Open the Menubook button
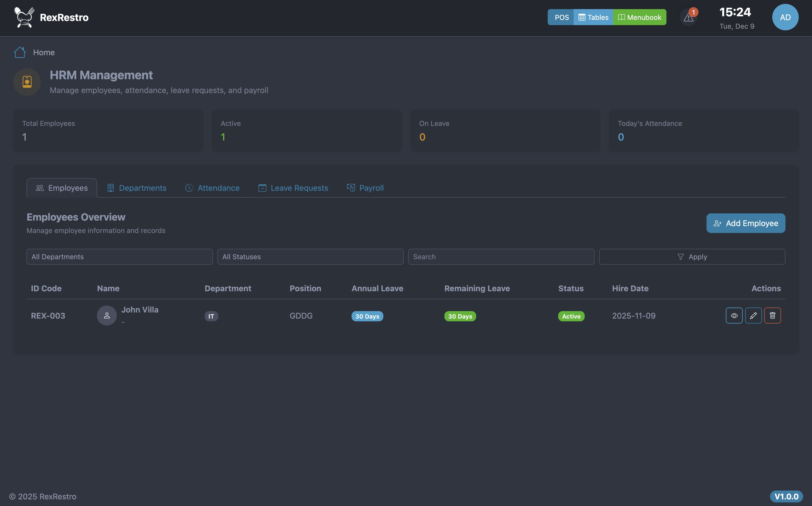 pos(640,17)
